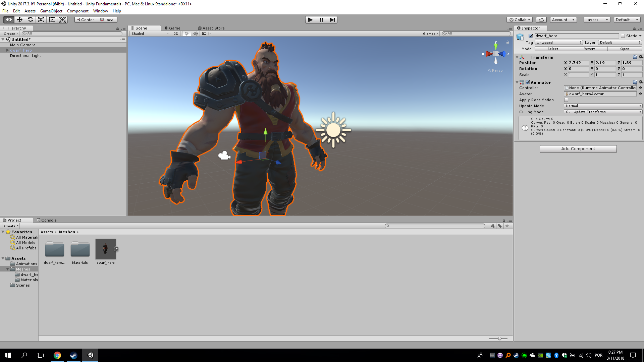The width and height of the screenshot is (644, 362).
Task: Lock the Inspector panel
Action: pyautogui.click(x=634, y=29)
